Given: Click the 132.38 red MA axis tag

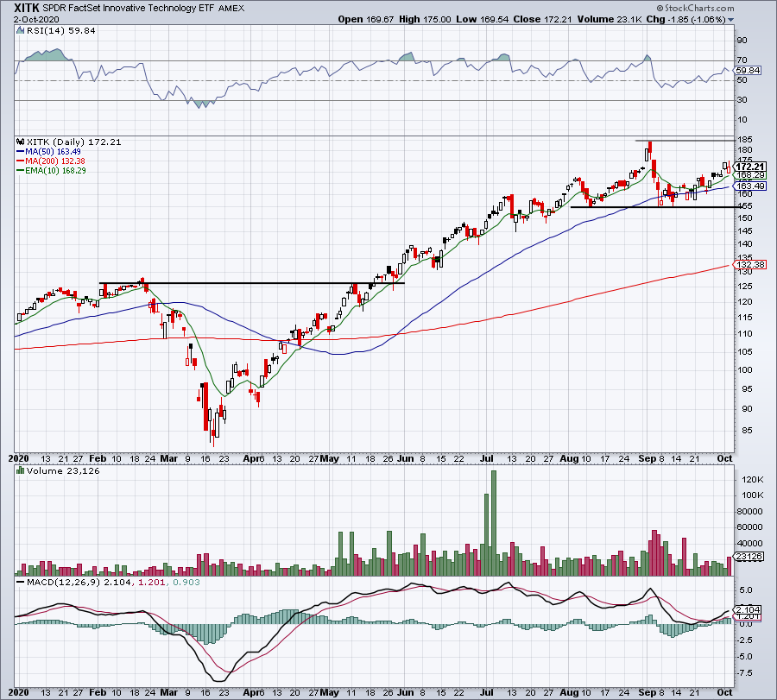Looking at the screenshot, I should pos(751,265).
